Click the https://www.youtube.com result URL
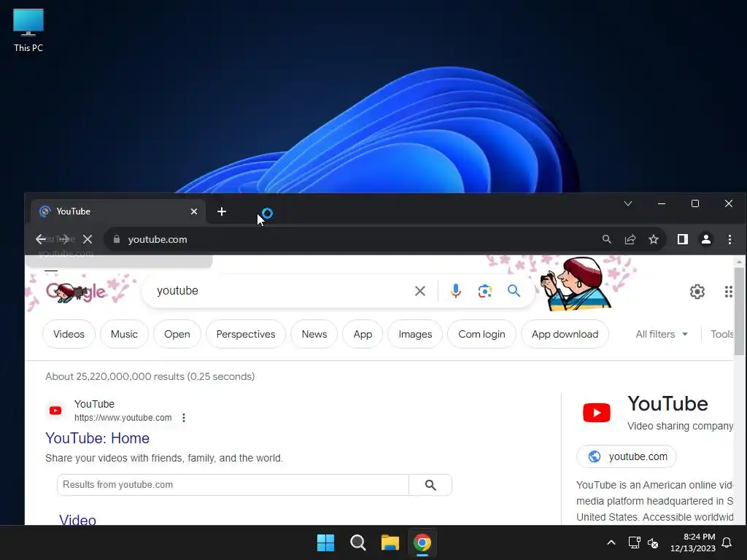747x560 pixels. (x=123, y=418)
